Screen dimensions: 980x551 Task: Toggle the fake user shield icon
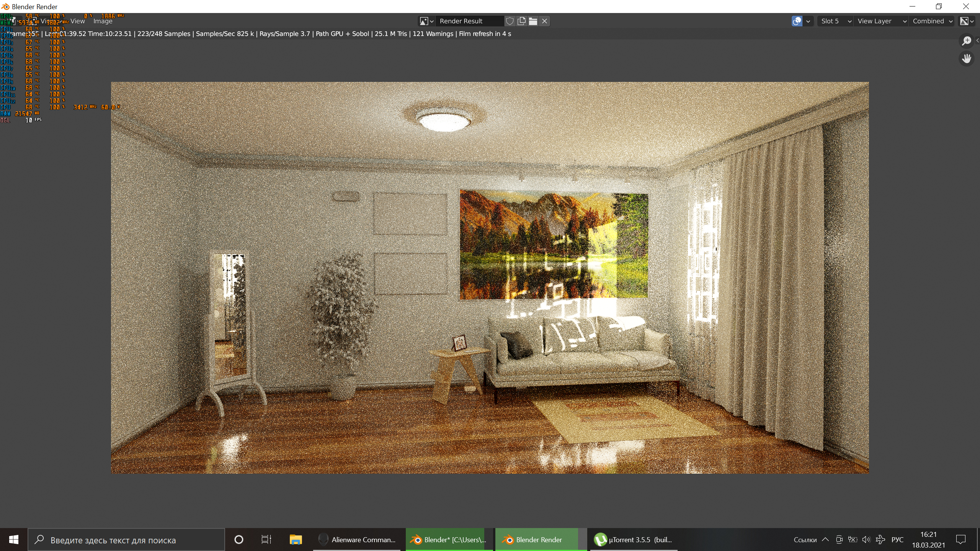click(x=510, y=21)
